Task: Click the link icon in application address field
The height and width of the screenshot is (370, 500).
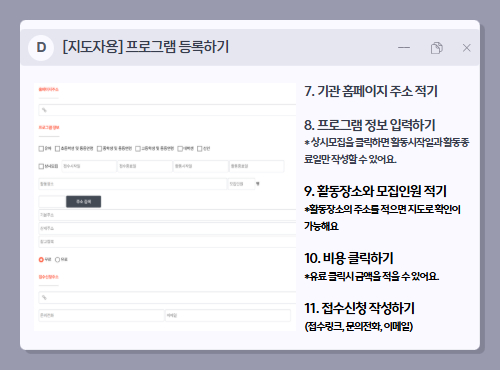Action: [x=44, y=298]
